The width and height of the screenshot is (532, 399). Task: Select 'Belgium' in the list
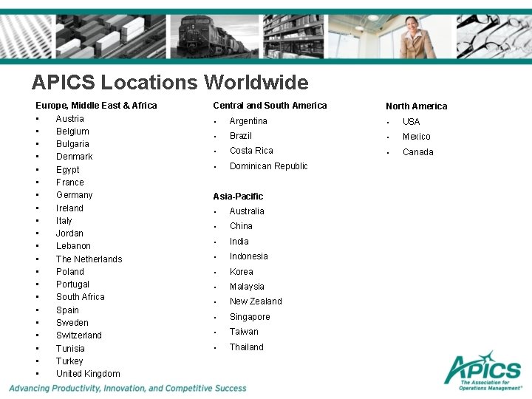point(72,132)
